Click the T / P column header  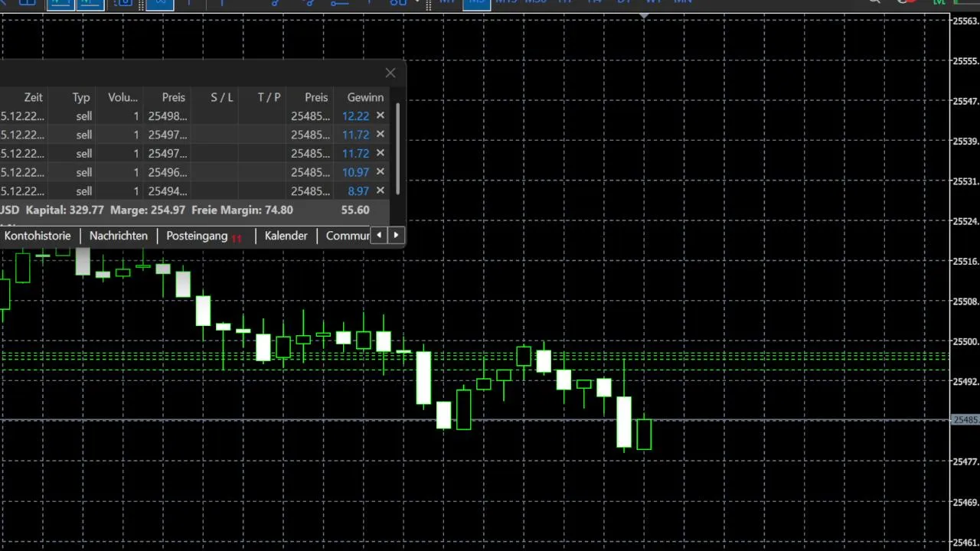coord(269,97)
